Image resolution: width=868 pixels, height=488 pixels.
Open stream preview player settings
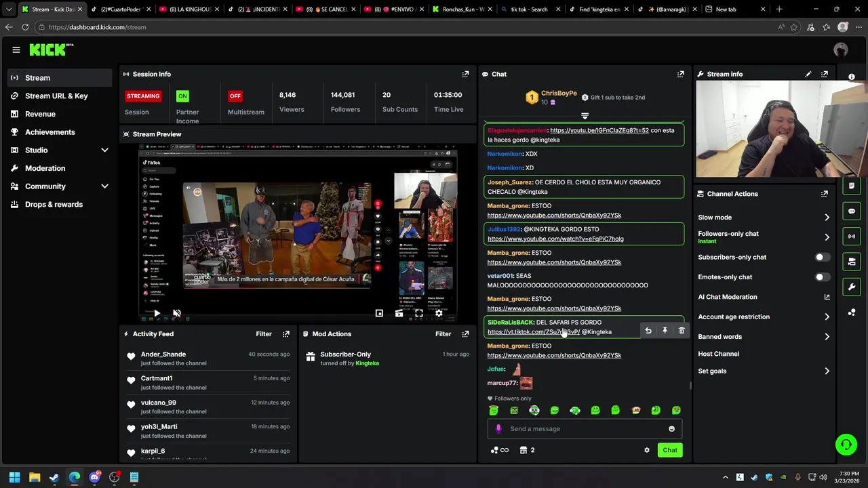pos(439,313)
